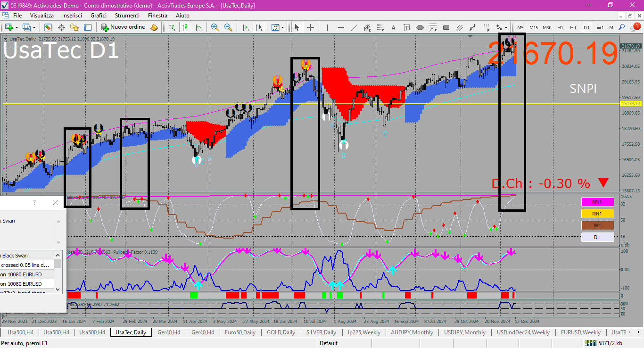Click the triangle beside UsaTec,Daily label
The image size is (644, 348).
(x=5, y=39)
